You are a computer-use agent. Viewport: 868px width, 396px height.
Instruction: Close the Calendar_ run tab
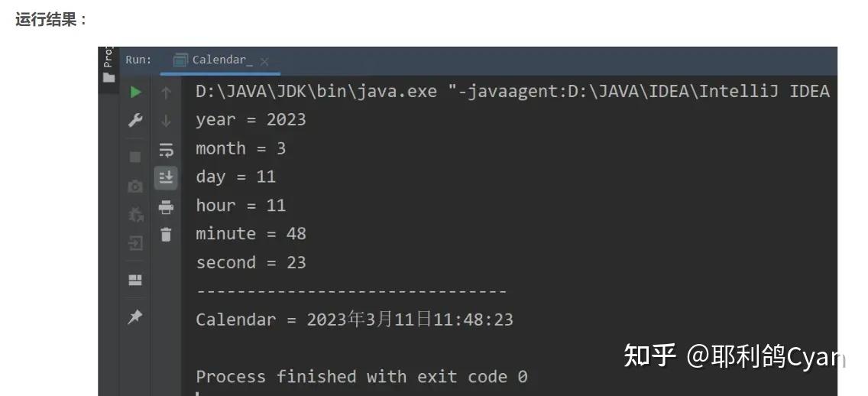pyautogui.click(x=264, y=61)
